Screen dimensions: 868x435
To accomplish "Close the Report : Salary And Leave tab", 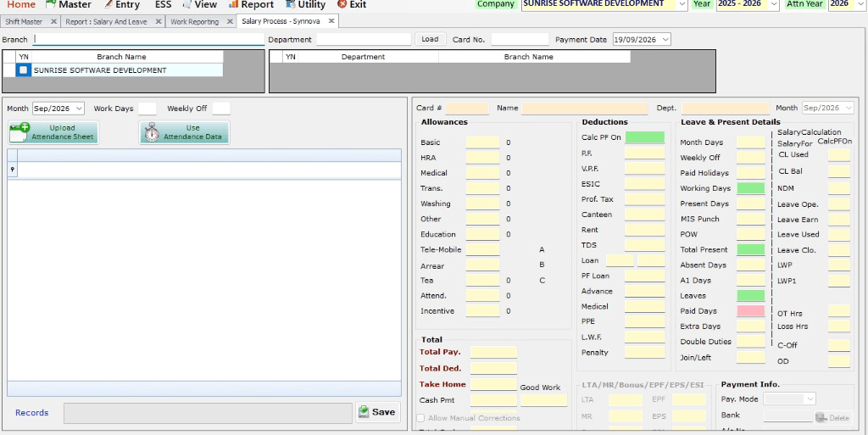I will (159, 21).
